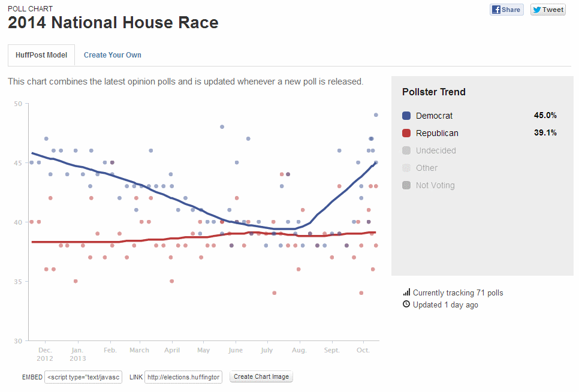Image resolution: width=579 pixels, height=392 pixels.
Task: Click the EMBED script code field
Action: 83,377
